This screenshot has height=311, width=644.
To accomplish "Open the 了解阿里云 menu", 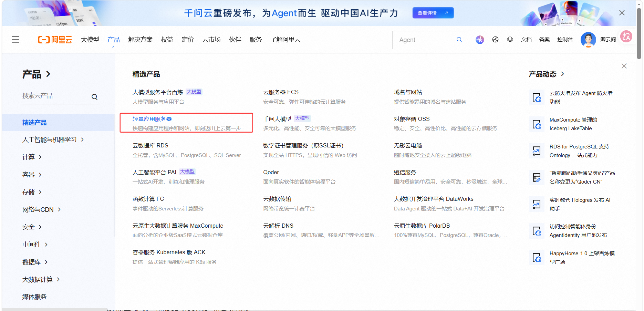I will pyautogui.click(x=285, y=40).
